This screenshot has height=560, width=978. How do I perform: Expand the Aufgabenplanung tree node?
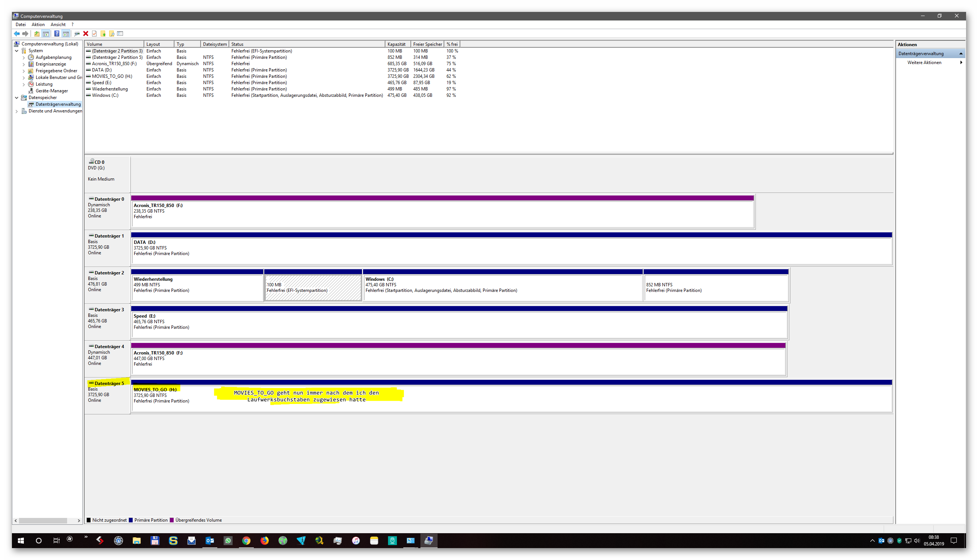[24, 58]
